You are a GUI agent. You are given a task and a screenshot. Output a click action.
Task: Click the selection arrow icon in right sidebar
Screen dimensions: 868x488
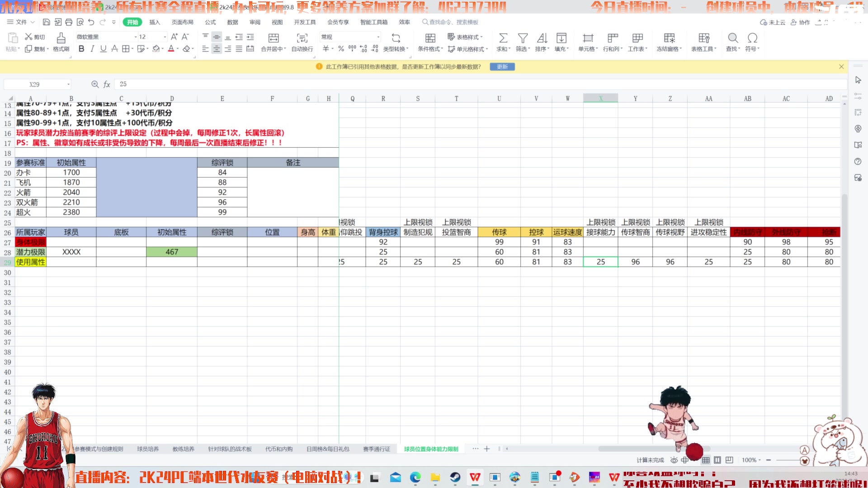[858, 80]
